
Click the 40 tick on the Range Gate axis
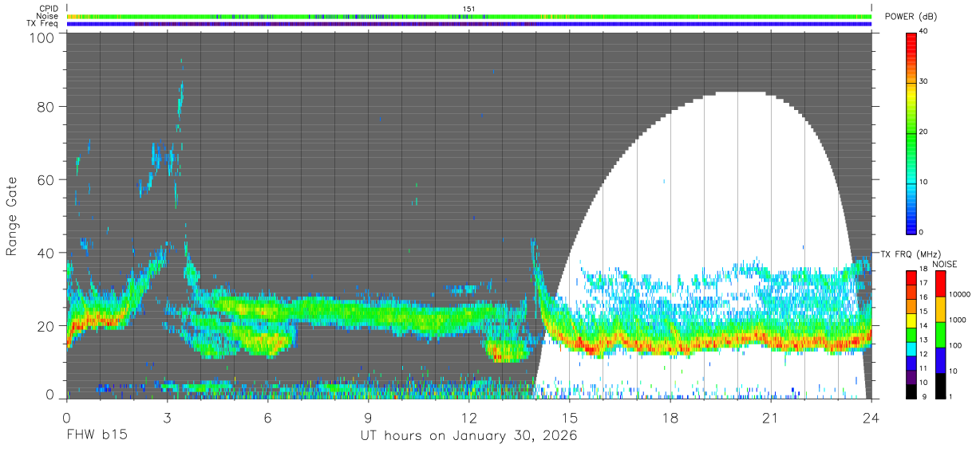click(45, 253)
